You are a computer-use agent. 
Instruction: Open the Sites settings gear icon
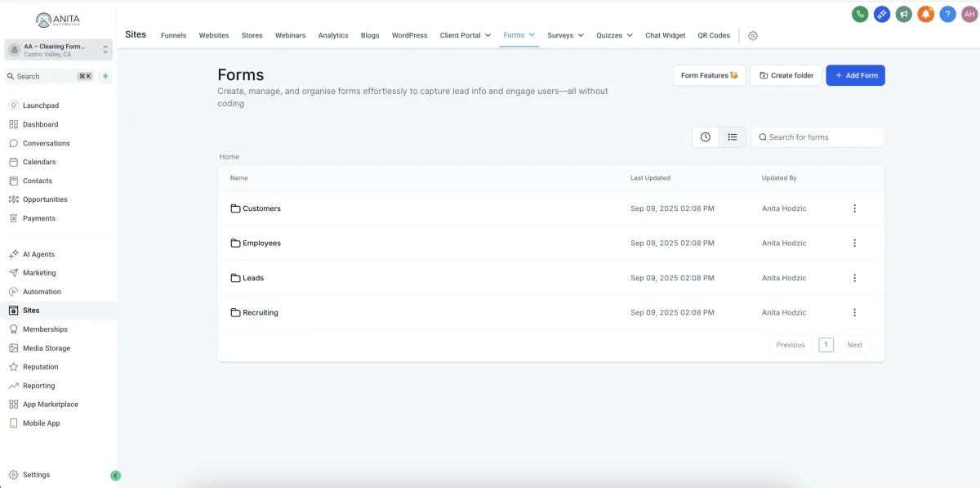753,36
